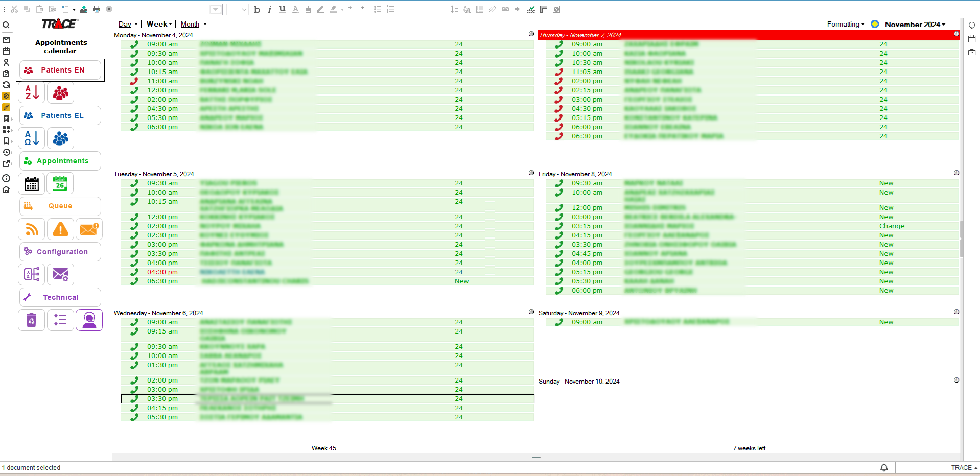This screenshot has width=980, height=476.
Task: Click the insert table toolbar icon
Action: click(480, 9)
